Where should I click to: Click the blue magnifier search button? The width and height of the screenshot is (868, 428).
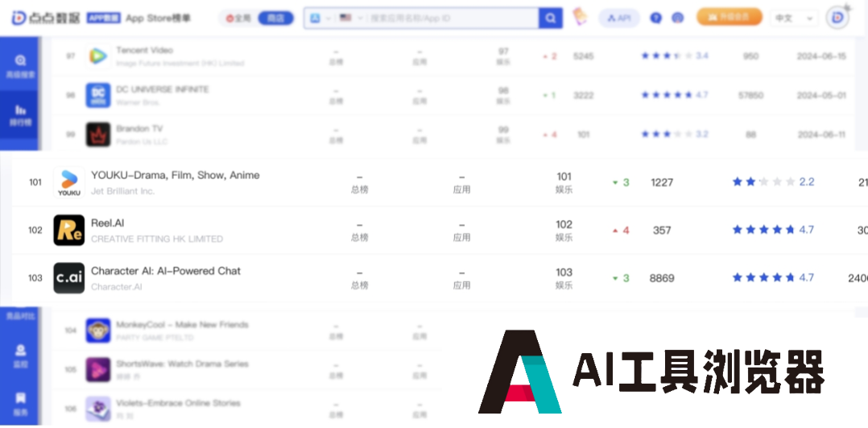pos(550,19)
